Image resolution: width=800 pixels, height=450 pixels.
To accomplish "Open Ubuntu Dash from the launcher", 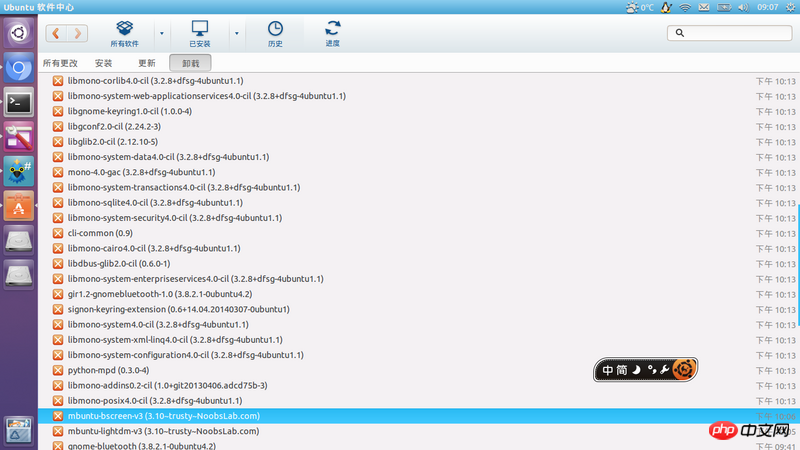I will click(x=18, y=33).
